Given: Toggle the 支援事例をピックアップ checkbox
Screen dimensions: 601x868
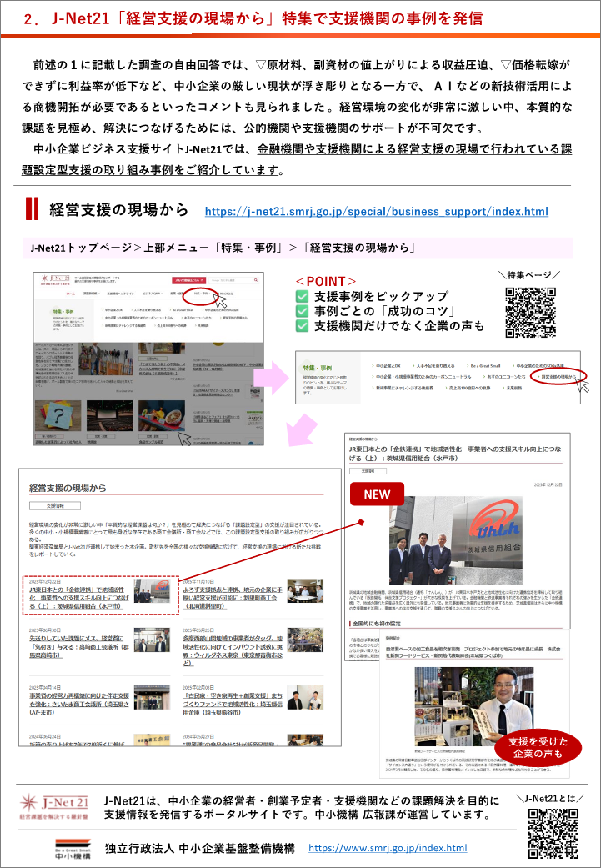Looking at the screenshot, I should 303,296.
